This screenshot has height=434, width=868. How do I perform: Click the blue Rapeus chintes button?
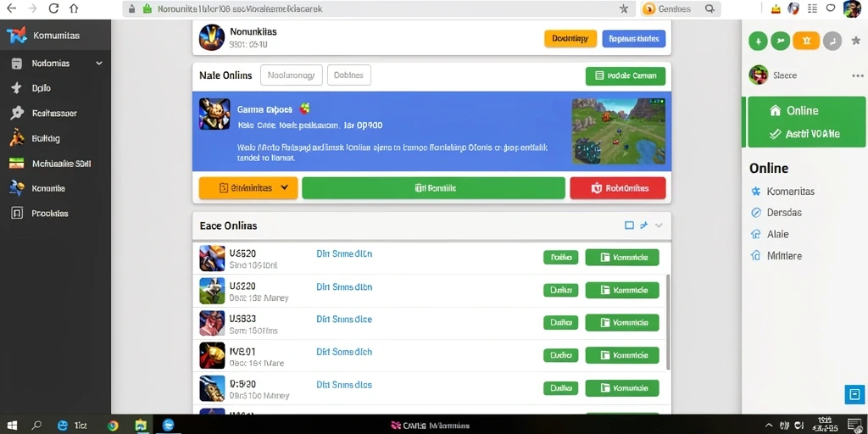pos(634,38)
